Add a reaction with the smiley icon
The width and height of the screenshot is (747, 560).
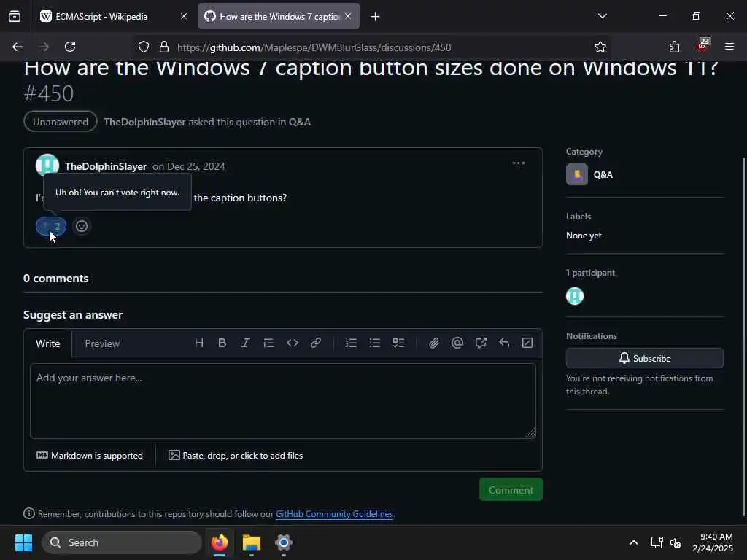pyautogui.click(x=82, y=226)
